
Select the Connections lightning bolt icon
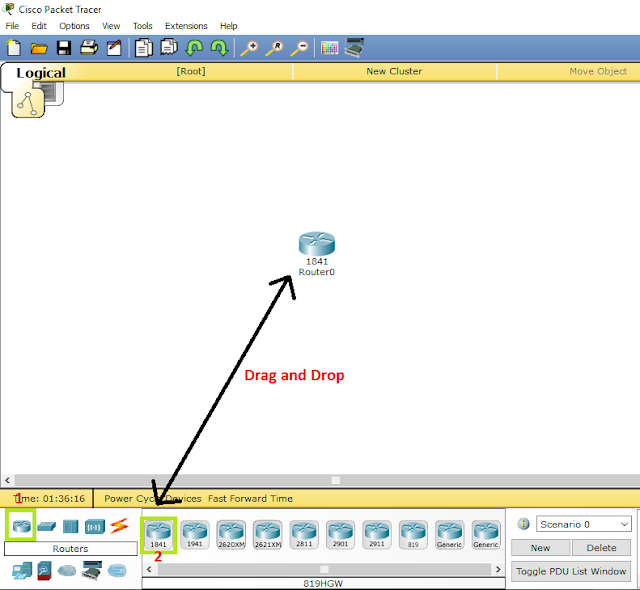point(119,526)
